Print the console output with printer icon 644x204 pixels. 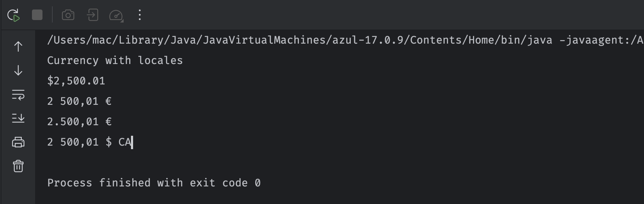[x=18, y=142]
